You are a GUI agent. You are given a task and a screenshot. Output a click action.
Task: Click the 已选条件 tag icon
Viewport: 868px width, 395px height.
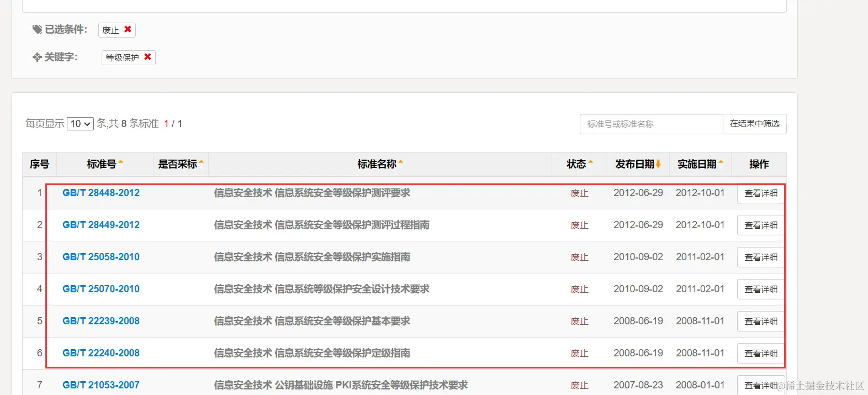click(x=37, y=29)
